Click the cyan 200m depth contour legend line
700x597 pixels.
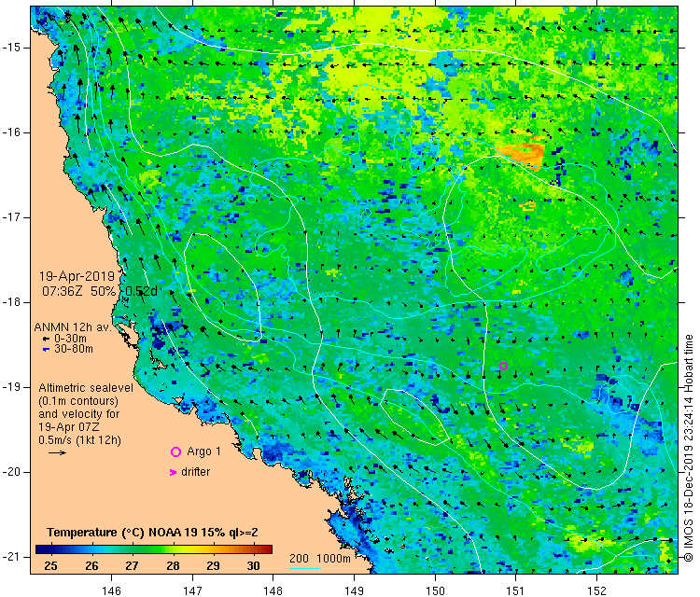click(x=304, y=568)
